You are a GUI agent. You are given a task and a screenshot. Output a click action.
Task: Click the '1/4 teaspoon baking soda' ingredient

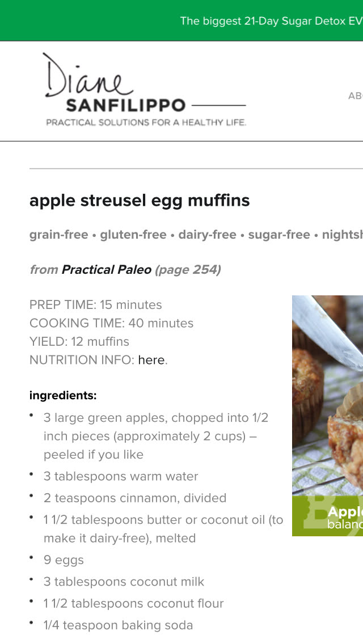118,625
